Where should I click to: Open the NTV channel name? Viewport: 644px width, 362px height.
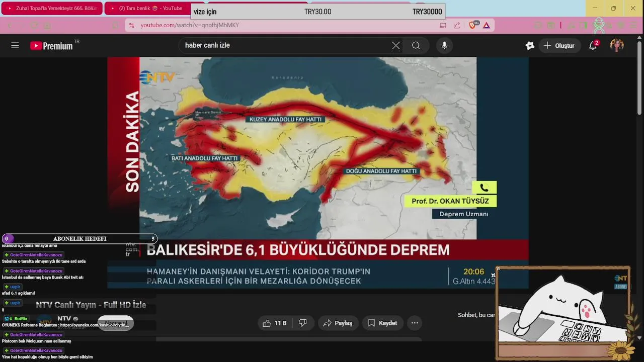(x=64, y=319)
